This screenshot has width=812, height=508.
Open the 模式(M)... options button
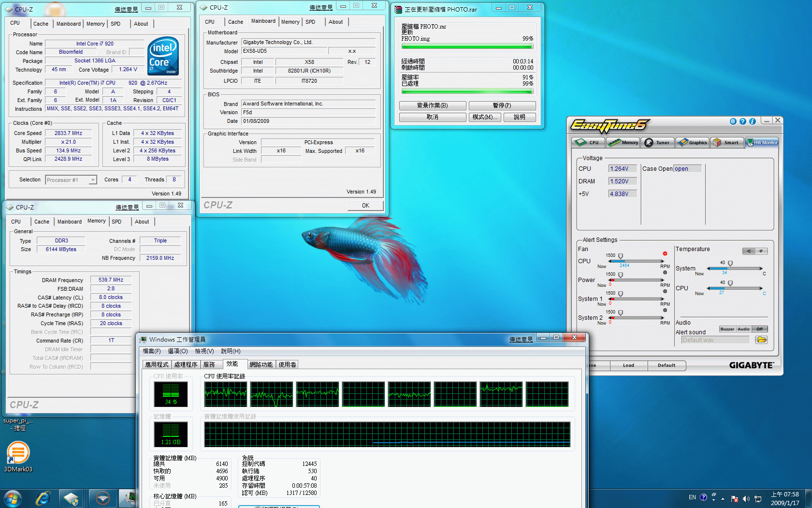coord(484,117)
